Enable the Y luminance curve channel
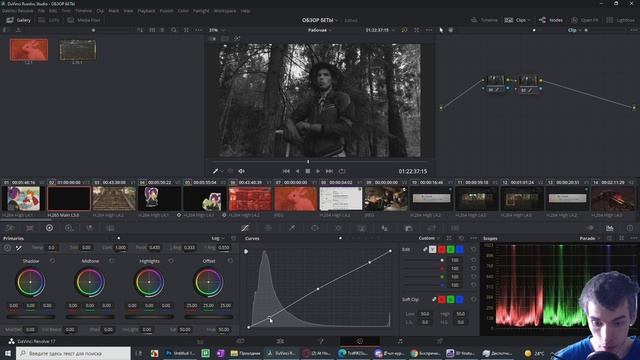This screenshot has height=360, width=640. tap(433, 249)
